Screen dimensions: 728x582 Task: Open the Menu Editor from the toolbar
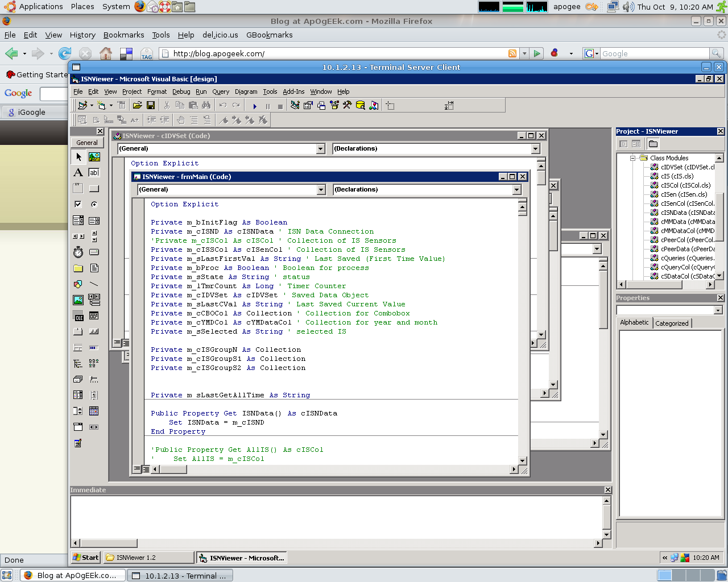click(x=122, y=105)
